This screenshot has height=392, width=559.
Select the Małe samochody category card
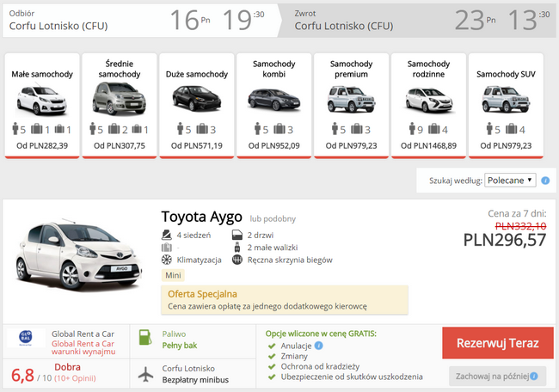coord(42,106)
